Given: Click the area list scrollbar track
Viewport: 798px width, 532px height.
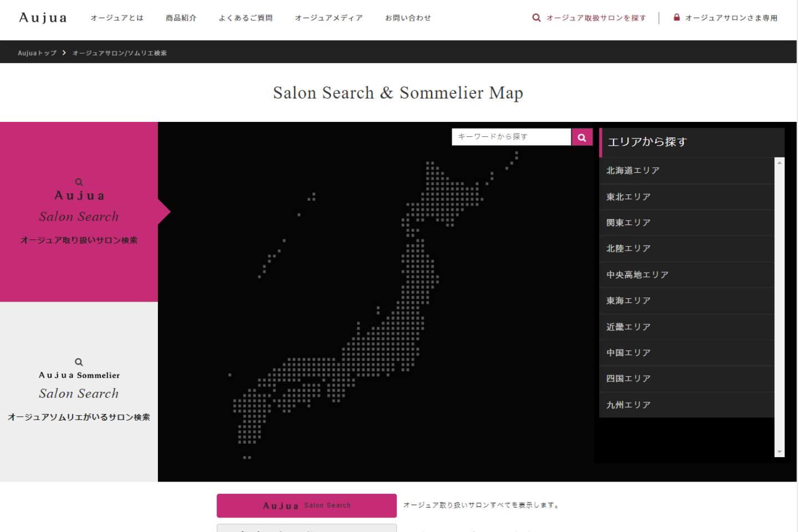Looking at the screenshot, I should (x=780, y=308).
